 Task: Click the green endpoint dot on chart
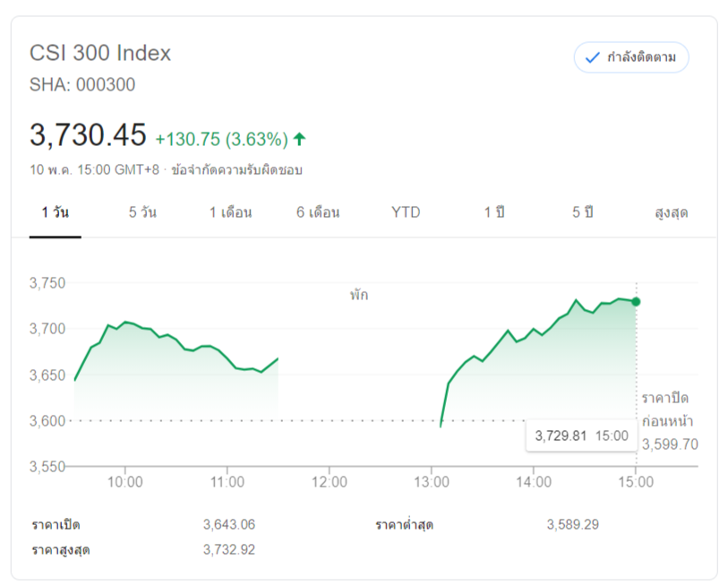pos(636,302)
